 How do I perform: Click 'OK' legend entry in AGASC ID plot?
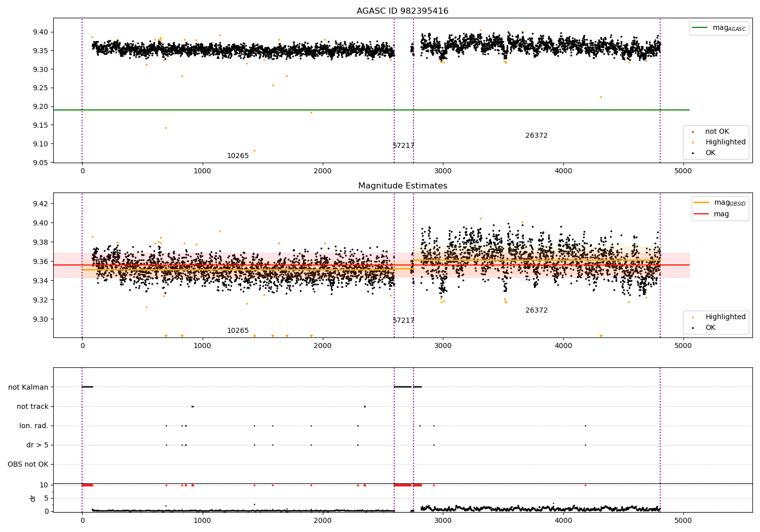[x=710, y=153]
